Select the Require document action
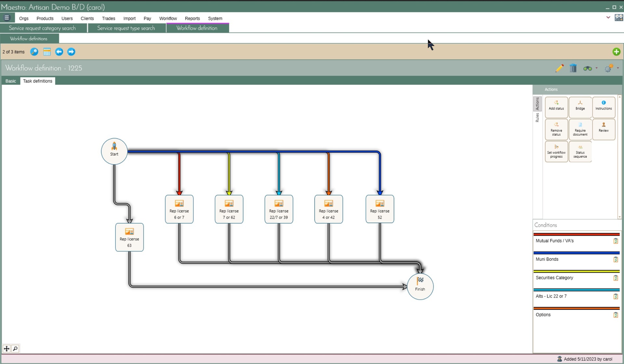624x364 pixels. coord(580,129)
